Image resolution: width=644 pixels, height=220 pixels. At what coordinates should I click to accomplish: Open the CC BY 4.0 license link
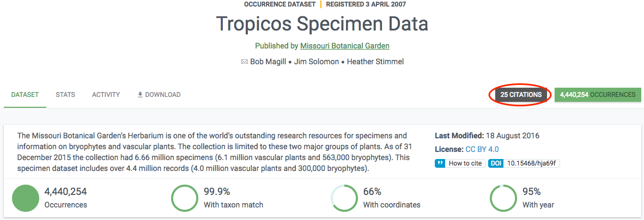point(482,149)
